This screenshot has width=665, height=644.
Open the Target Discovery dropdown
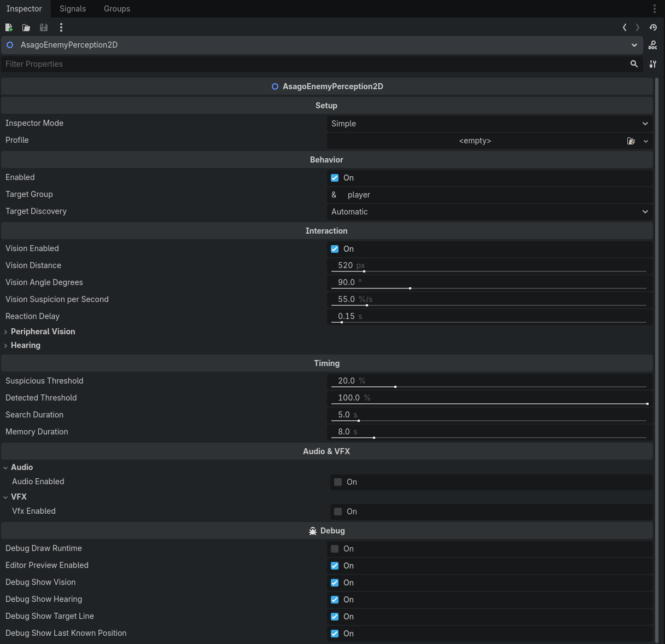(x=489, y=212)
